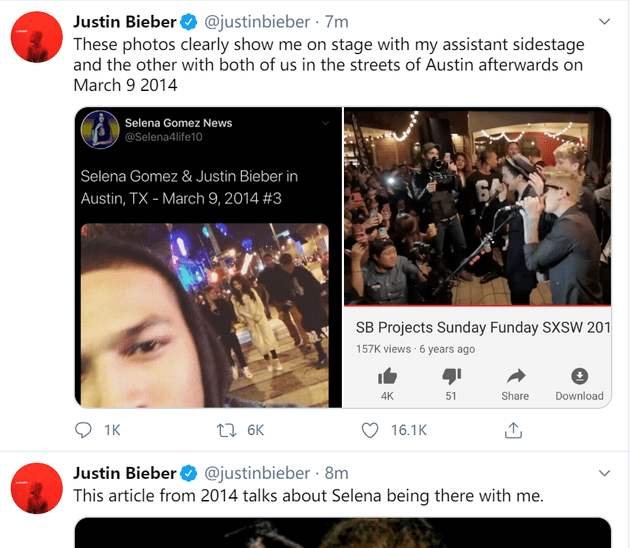Image resolution: width=630 pixels, height=548 pixels.
Task: Open @justinbieber handle on the top tweet
Action: pos(257,21)
